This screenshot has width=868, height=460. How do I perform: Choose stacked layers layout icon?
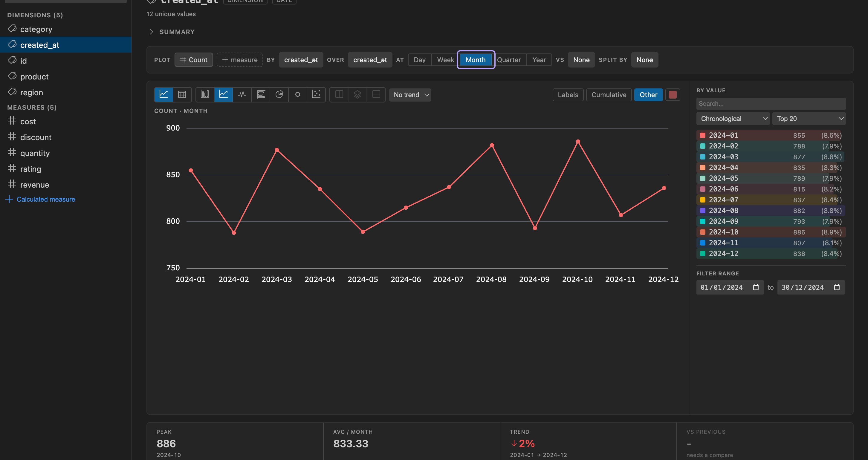point(357,95)
